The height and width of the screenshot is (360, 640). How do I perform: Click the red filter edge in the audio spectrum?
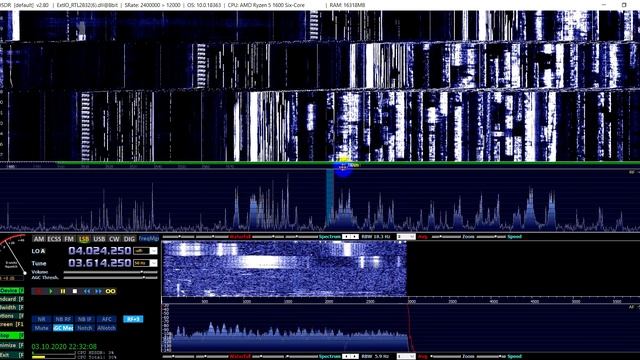coord(409,329)
